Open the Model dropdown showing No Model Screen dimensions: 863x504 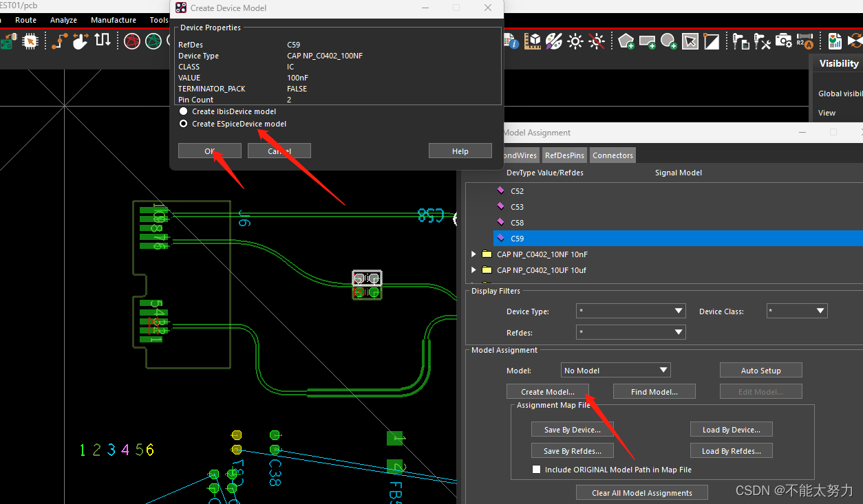point(616,371)
